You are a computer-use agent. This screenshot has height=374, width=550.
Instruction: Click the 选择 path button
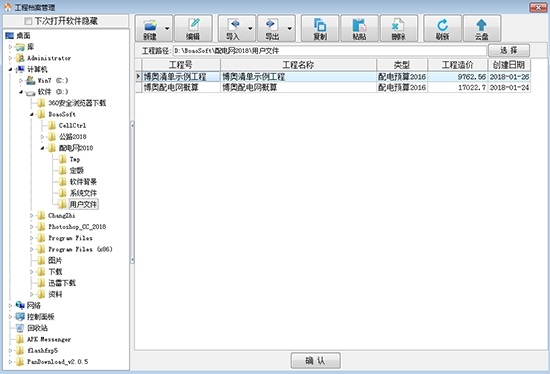509,51
